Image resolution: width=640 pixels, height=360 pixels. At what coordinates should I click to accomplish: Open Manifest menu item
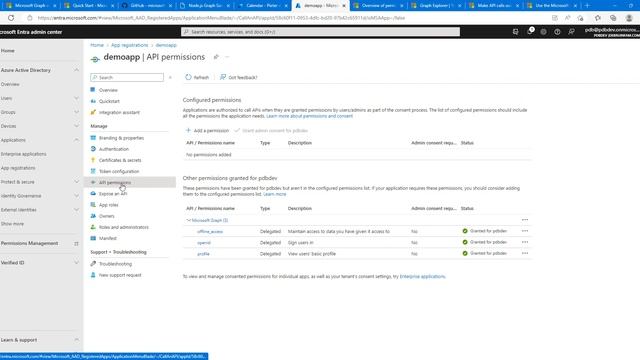point(107,238)
